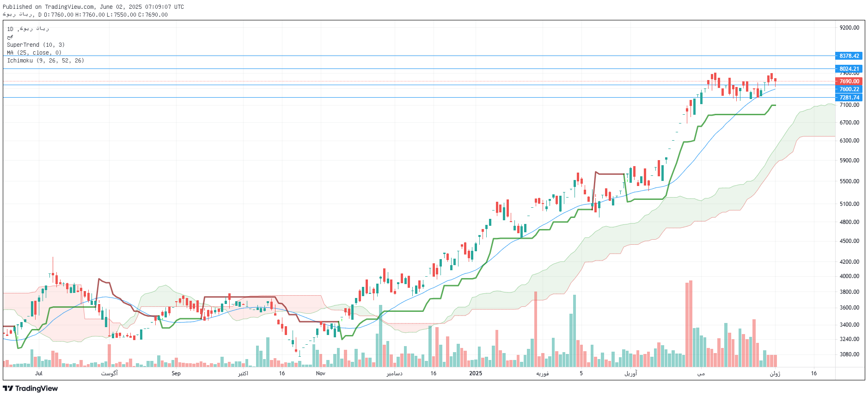The height and width of the screenshot is (397, 868).
Task: Click the TradingView logo at bottom
Action: coord(31,388)
